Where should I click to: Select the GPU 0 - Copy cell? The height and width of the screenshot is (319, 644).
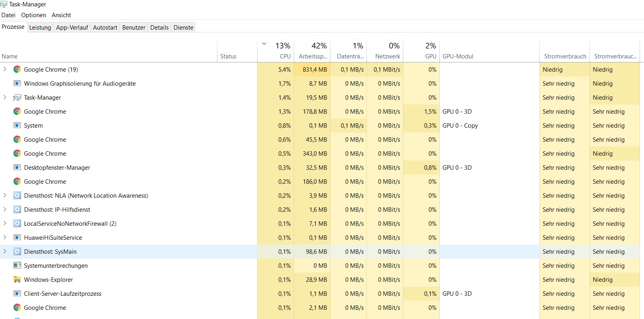(489, 125)
